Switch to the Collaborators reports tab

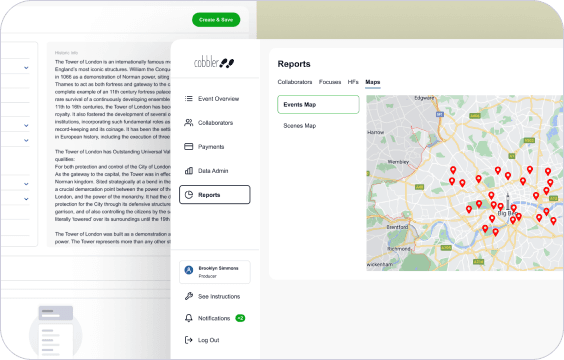click(295, 82)
